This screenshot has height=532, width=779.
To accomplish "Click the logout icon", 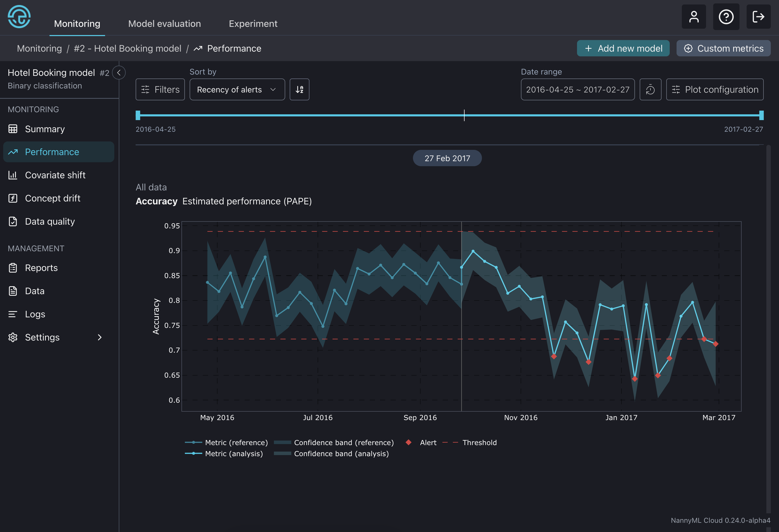I will pos(758,17).
